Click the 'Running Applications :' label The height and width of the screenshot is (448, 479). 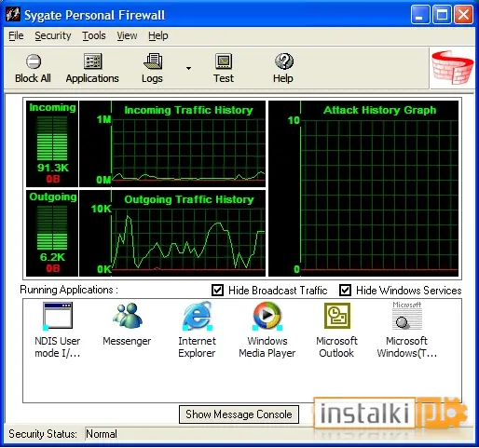pyautogui.click(x=69, y=290)
